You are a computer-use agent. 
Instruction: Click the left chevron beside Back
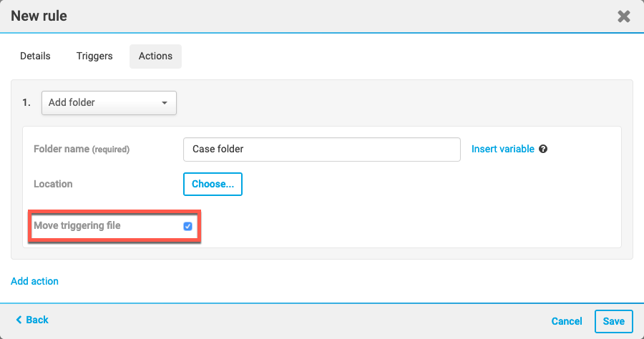tap(19, 320)
